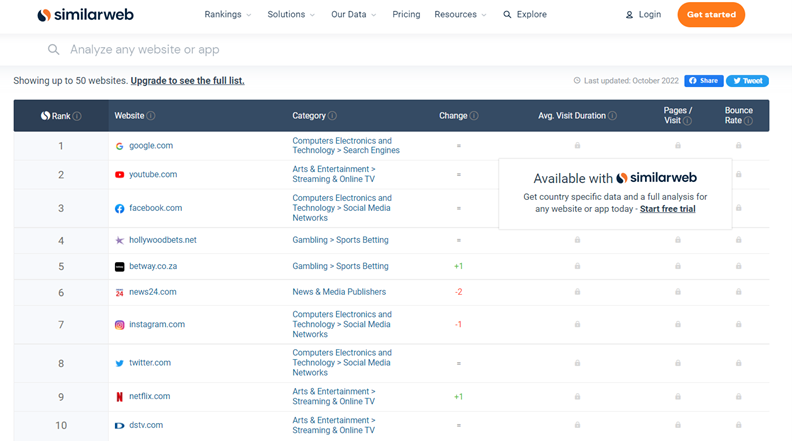
Task: Click rank number 10 cell
Action: (61, 425)
